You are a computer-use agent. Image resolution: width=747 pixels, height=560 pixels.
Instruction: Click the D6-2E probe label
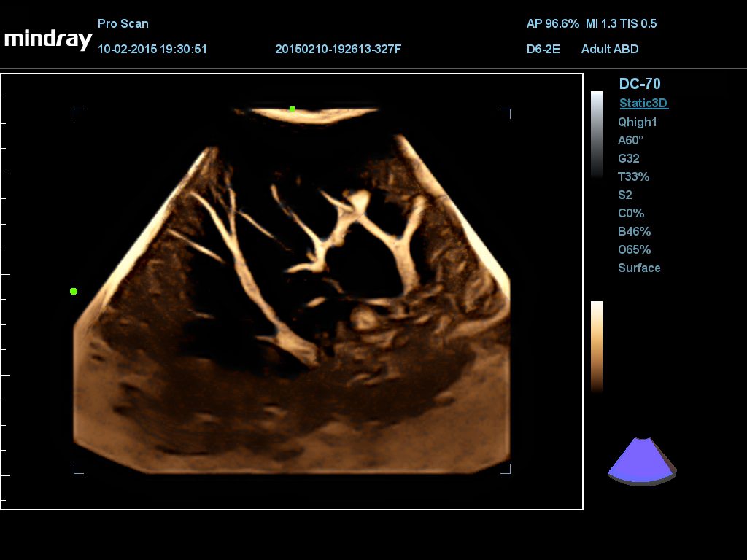click(x=543, y=49)
